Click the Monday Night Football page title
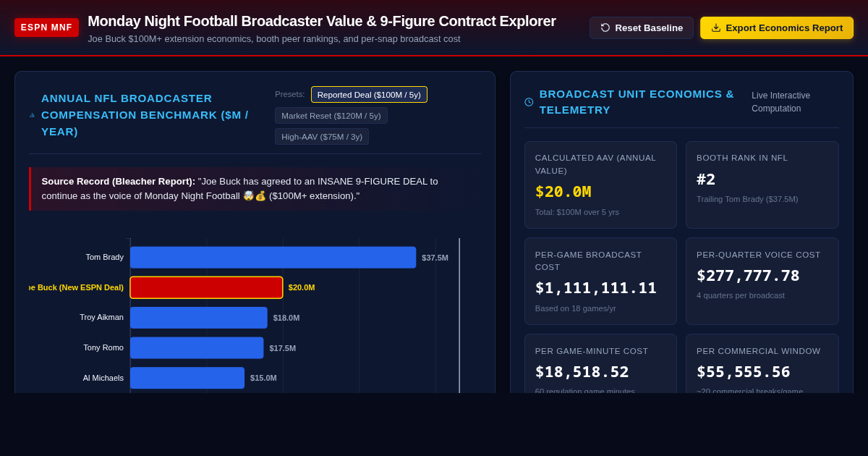Screen dimensions: 868x456 pos(322,21)
